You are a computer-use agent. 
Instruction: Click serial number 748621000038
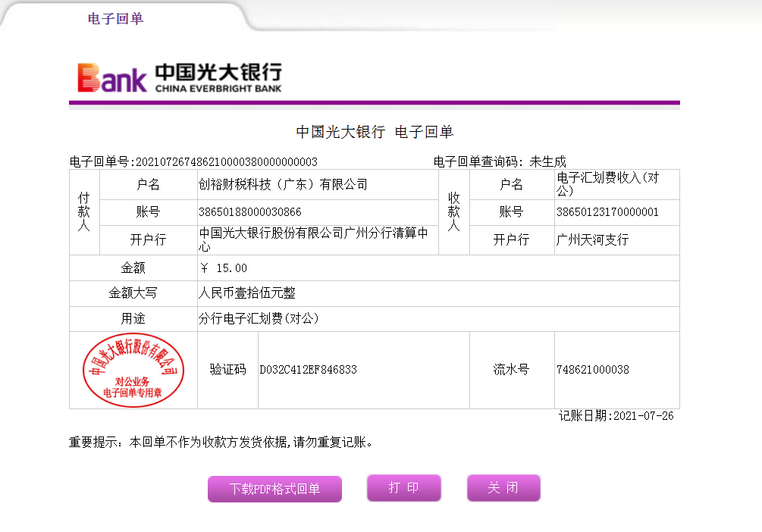(x=592, y=370)
